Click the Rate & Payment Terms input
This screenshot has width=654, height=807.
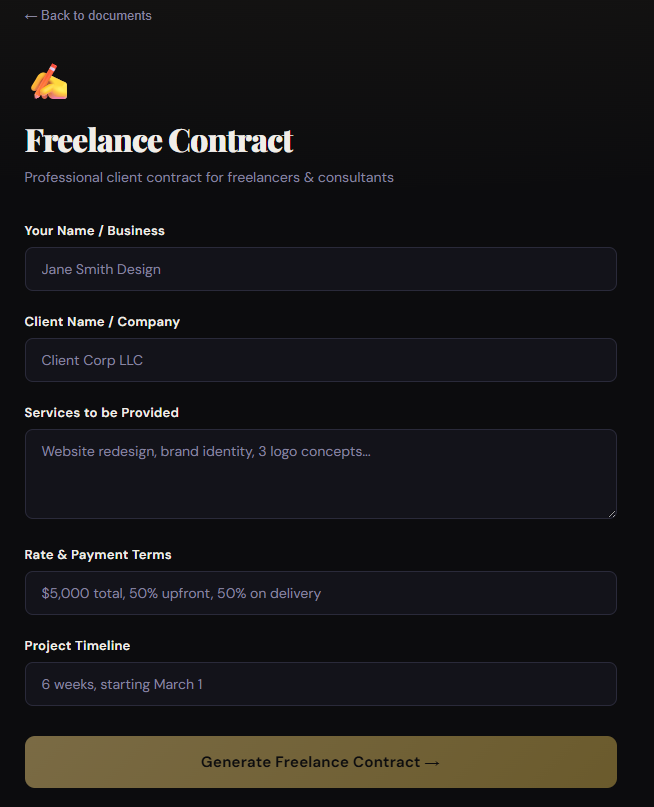pos(320,592)
